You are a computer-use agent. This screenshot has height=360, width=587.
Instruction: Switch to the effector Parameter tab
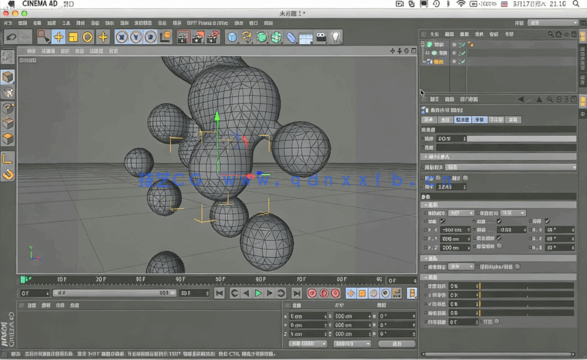click(x=480, y=120)
